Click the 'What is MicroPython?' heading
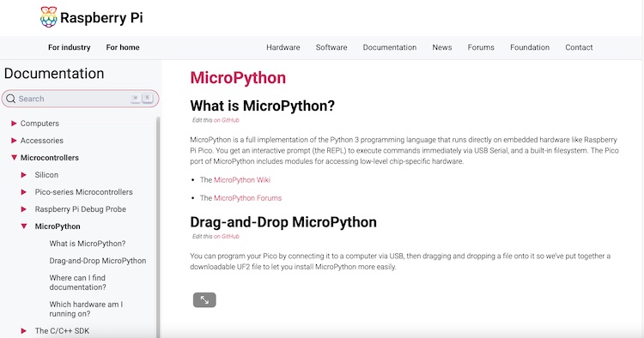The height and width of the screenshot is (338, 644). click(263, 106)
